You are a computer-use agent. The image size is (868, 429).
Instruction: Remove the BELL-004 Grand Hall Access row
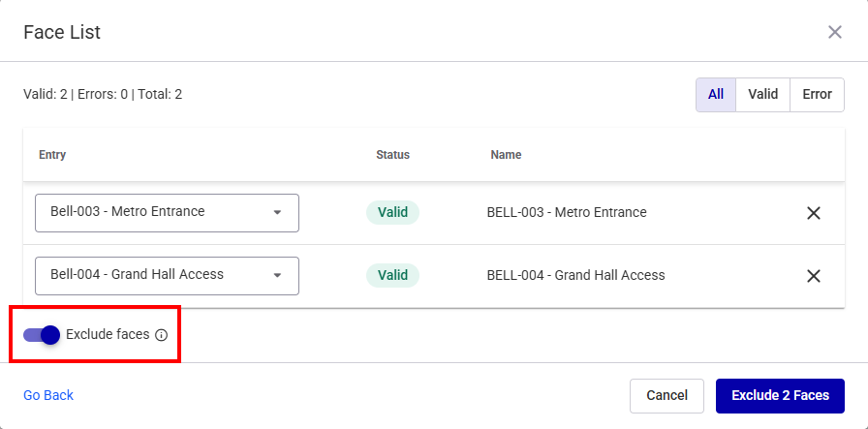813,276
